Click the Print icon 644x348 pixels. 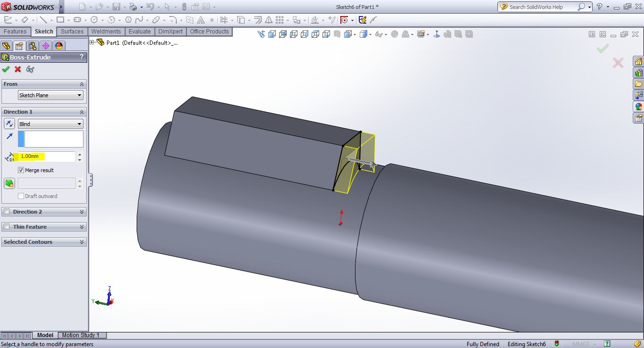click(133, 7)
